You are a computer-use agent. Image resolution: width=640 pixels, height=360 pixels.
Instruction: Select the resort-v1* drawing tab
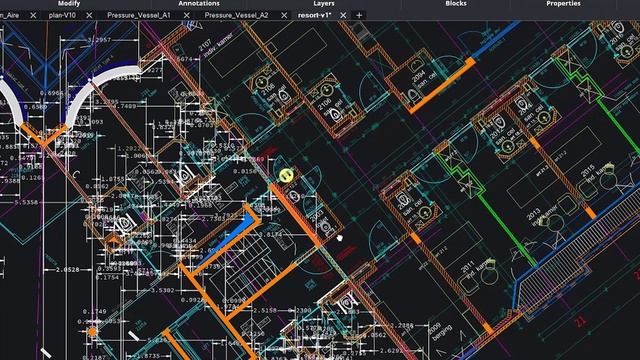click(314, 15)
